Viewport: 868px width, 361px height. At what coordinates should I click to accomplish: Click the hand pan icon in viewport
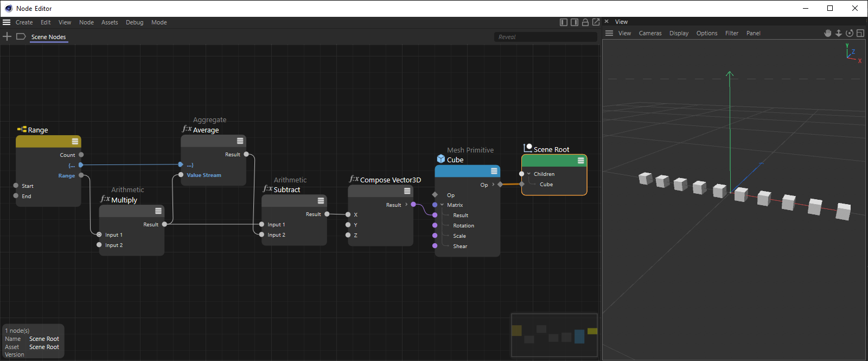(828, 33)
